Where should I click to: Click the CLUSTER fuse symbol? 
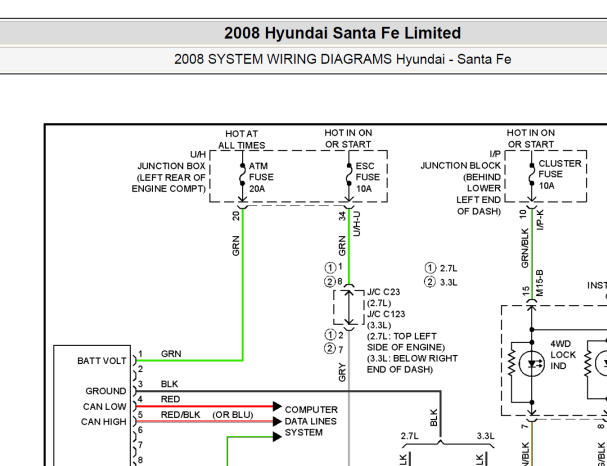(x=532, y=175)
